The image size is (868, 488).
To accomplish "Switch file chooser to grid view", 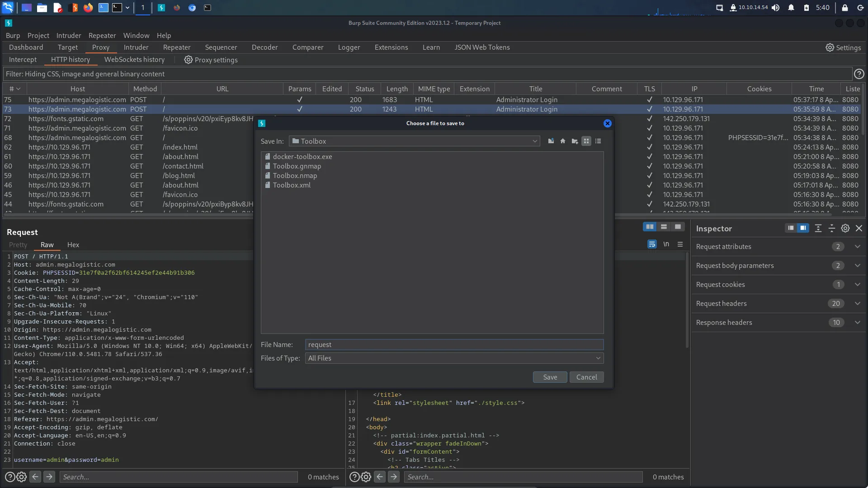I will tap(586, 141).
